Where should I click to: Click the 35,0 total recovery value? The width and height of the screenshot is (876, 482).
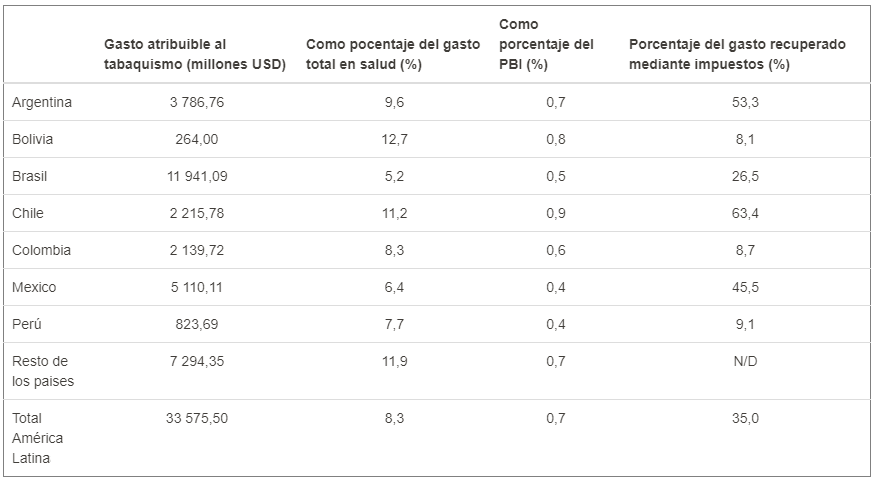(x=745, y=418)
